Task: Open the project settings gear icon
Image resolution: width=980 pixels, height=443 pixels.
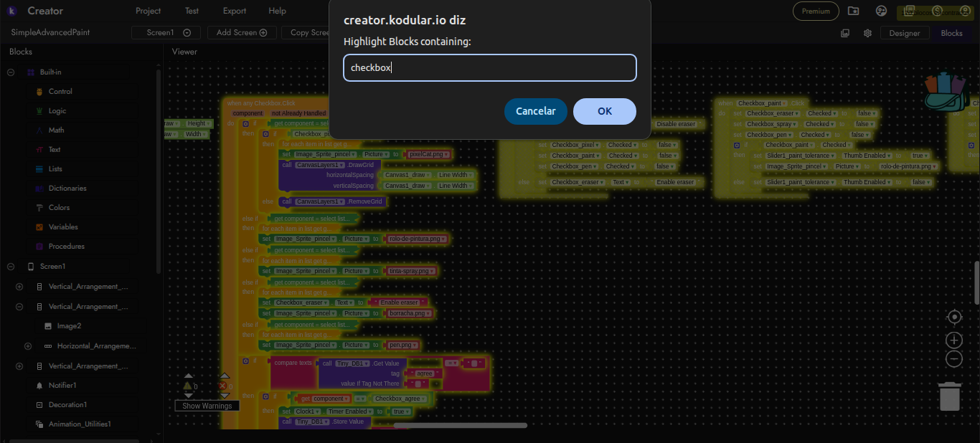Action: [867, 33]
